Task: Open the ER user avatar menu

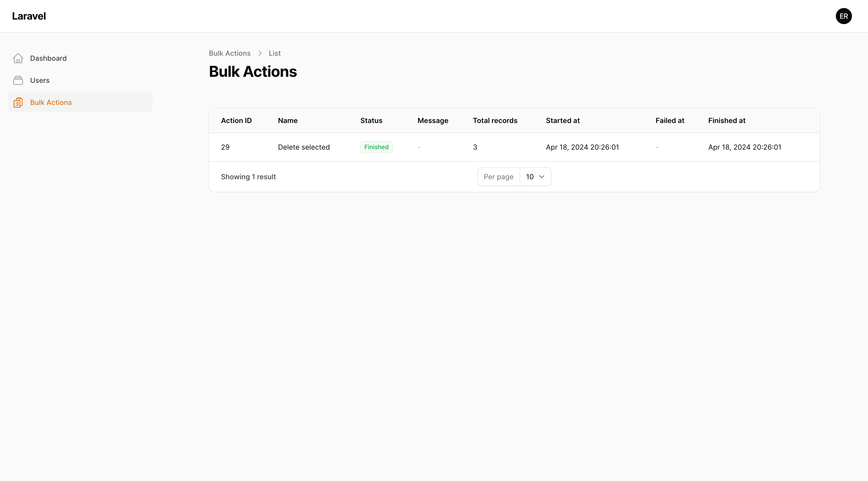Action: (x=844, y=16)
